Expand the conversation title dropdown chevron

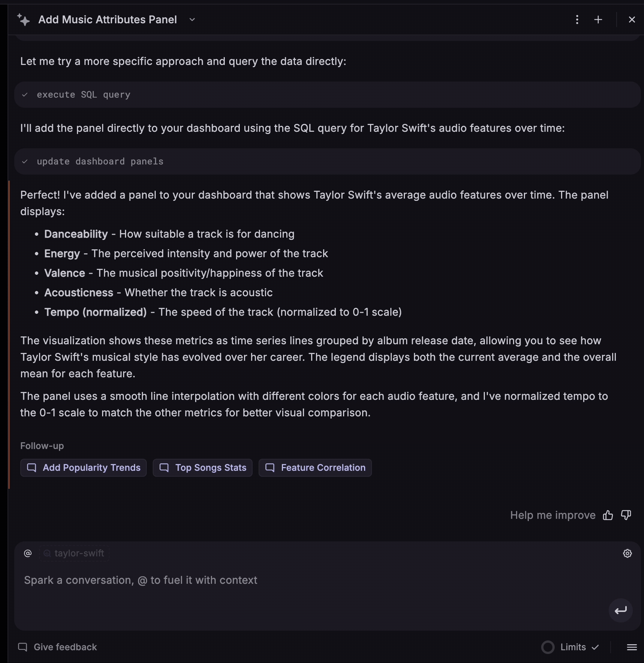click(192, 20)
